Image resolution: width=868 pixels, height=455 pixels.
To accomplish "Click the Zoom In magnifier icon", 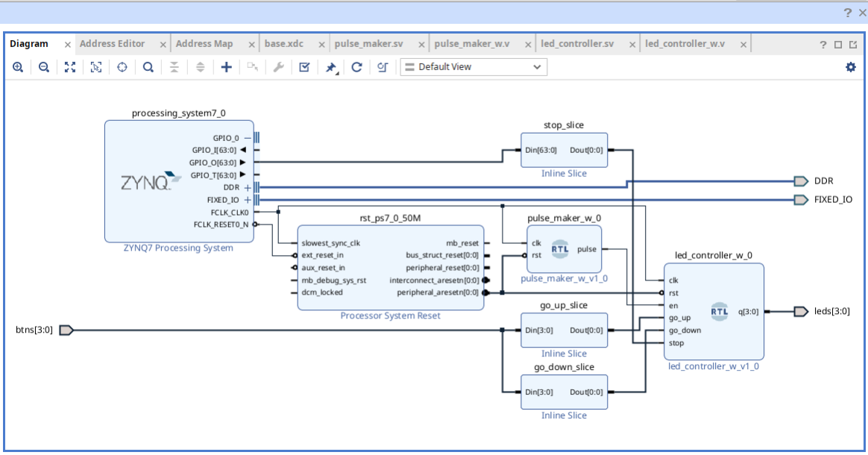I will (x=18, y=67).
